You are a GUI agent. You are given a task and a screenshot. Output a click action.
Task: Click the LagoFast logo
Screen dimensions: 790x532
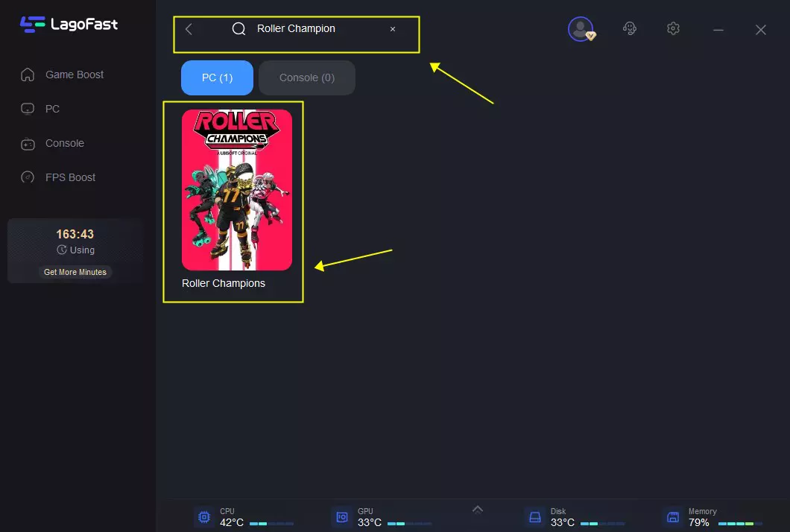69,24
